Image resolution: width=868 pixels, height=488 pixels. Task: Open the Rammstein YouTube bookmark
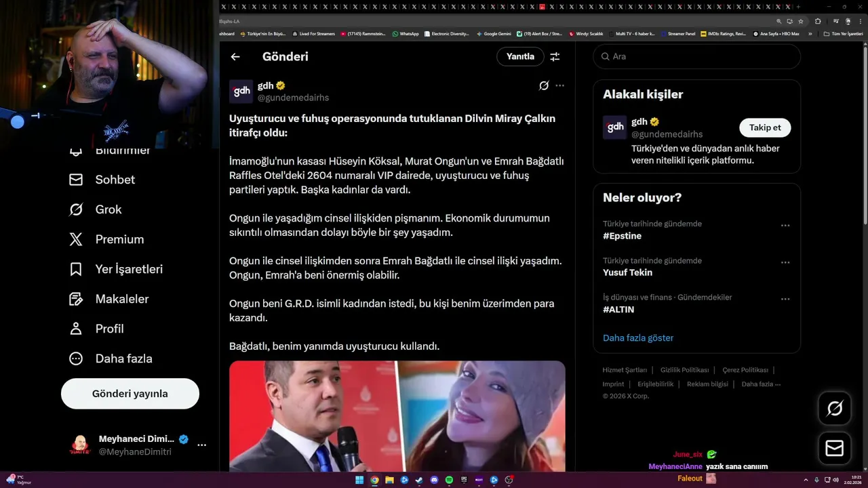coord(363,33)
